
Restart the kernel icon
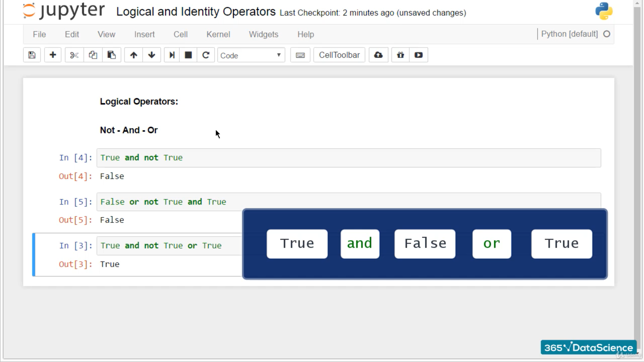coord(206,55)
